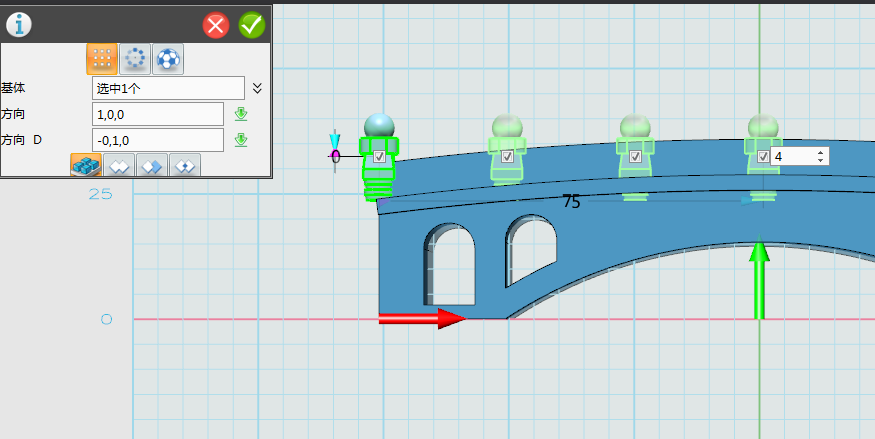Choose the fourth boolean operation icon
The width and height of the screenshot is (875, 439).
184,166
